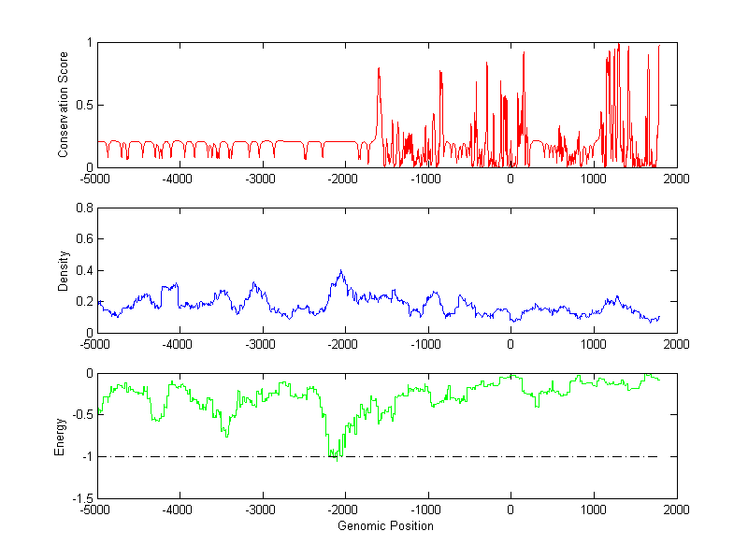The height and width of the screenshot is (560, 748).
Task: Click the 'Energy' y-axis label
Action: click(60, 437)
